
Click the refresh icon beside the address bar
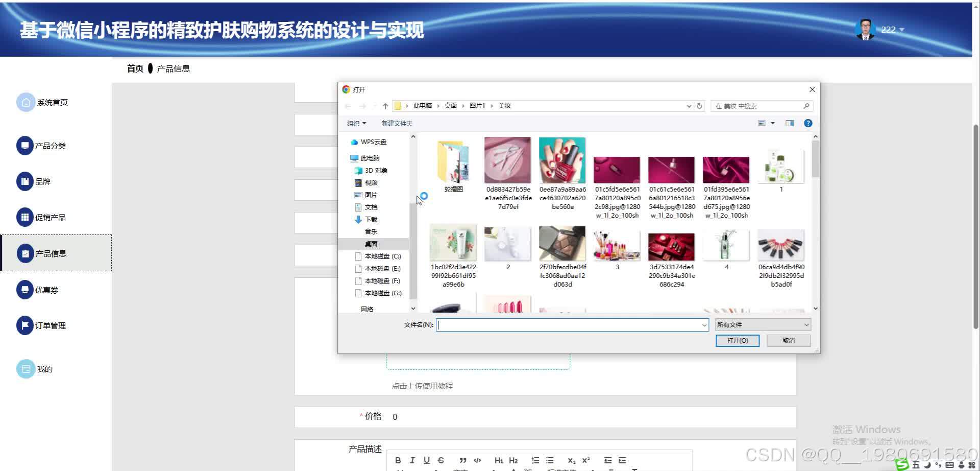tap(700, 106)
